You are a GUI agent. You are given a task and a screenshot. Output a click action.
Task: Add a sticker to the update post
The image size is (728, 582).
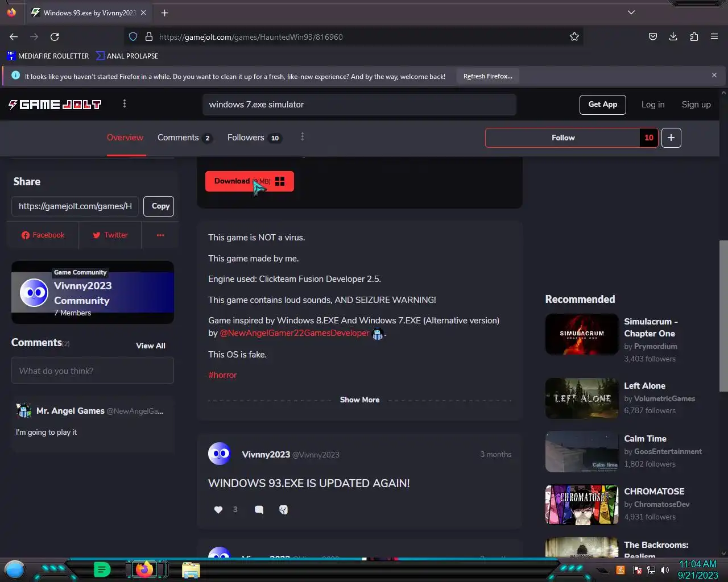[283, 510]
